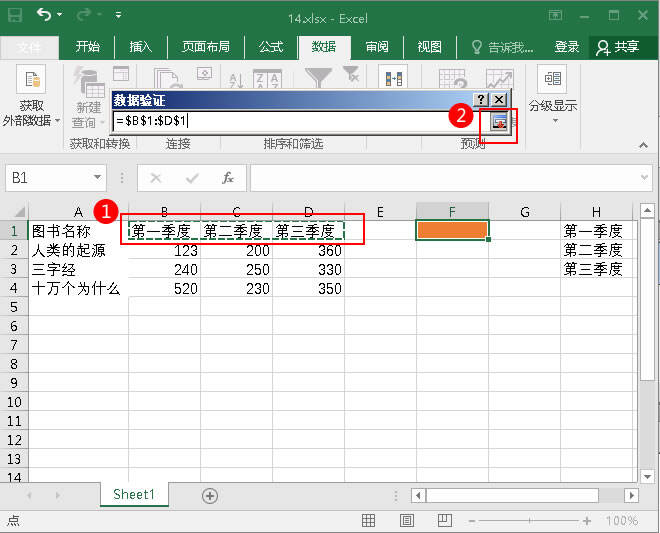Screen dimensions: 660x533
Task: Switch to Page Break Preview view
Action: [446, 521]
